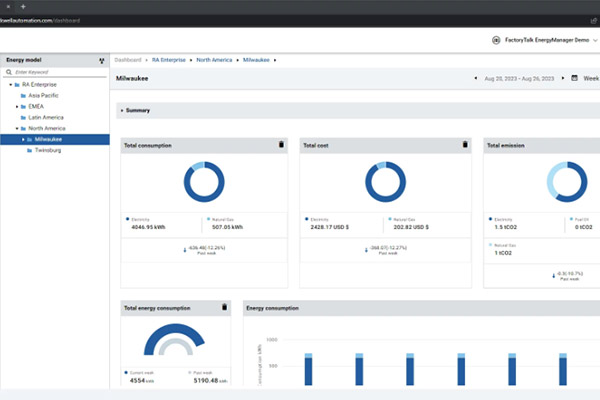The image size is (600, 400).
Task: Click the Total cost donut chart
Action: tap(385, 182)
